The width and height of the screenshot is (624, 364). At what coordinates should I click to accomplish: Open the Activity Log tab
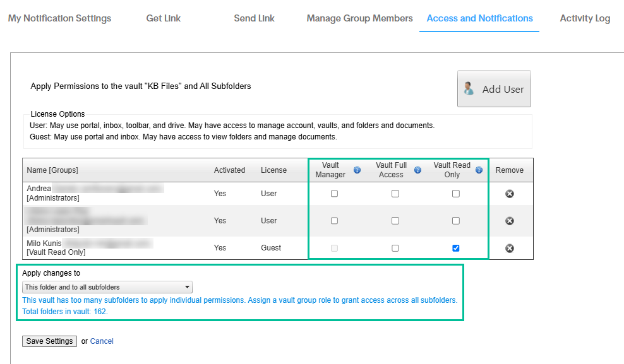coord(585,18)
